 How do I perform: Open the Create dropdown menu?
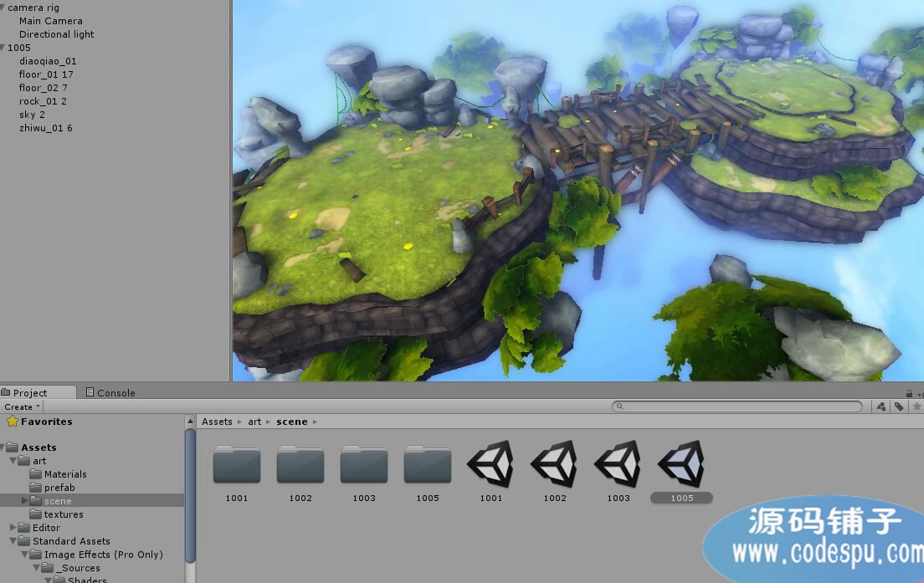(x=22, y=407)
